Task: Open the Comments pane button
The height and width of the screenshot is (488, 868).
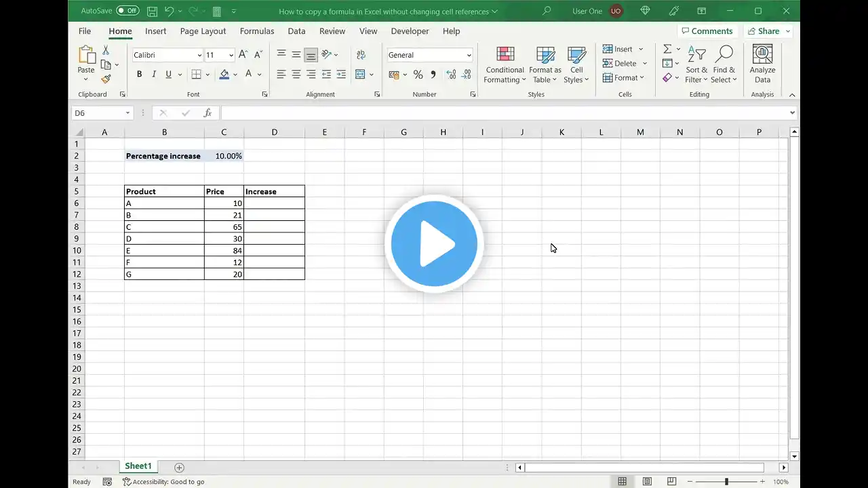Action: pos(707,31)
